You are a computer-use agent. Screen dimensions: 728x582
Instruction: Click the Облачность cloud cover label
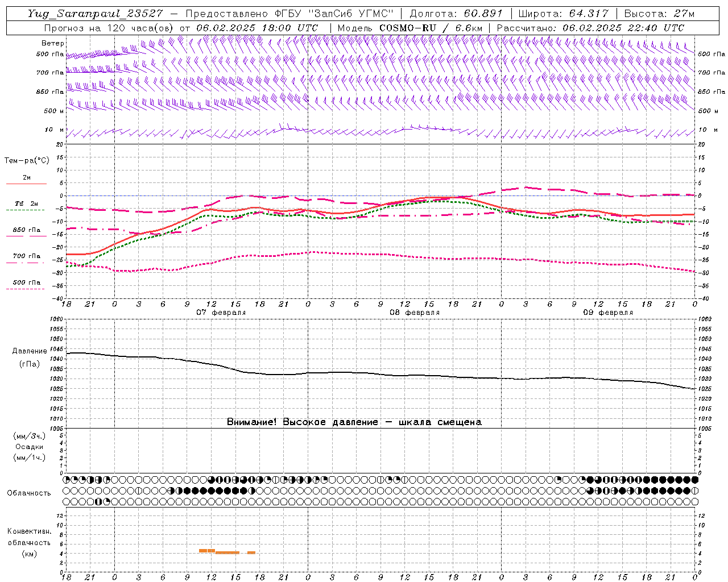[29, 493]
